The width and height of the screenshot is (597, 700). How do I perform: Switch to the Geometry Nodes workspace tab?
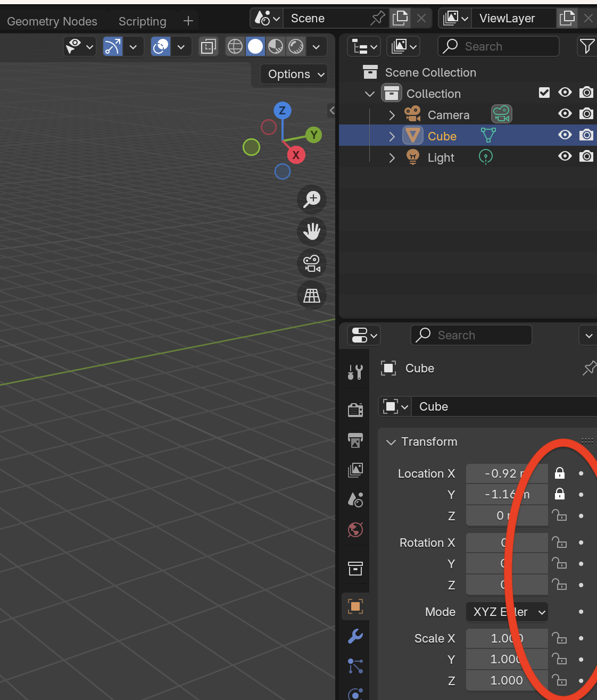point(52,21)
